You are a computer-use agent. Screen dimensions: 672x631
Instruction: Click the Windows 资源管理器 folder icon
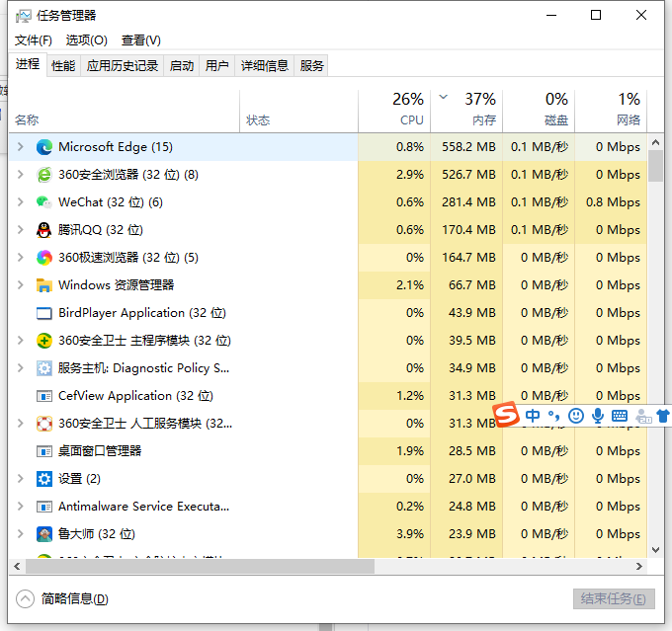pyautogui.click(x=44, y=285)
